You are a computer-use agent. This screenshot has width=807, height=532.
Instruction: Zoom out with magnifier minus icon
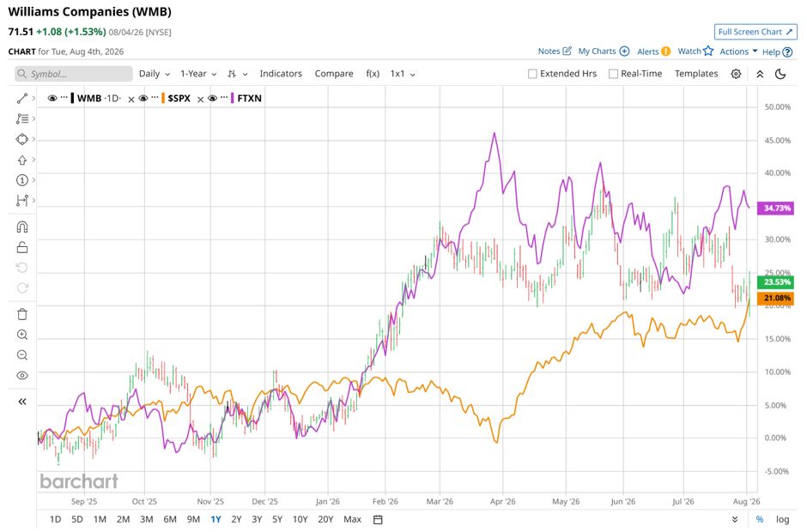pos(21,355)
